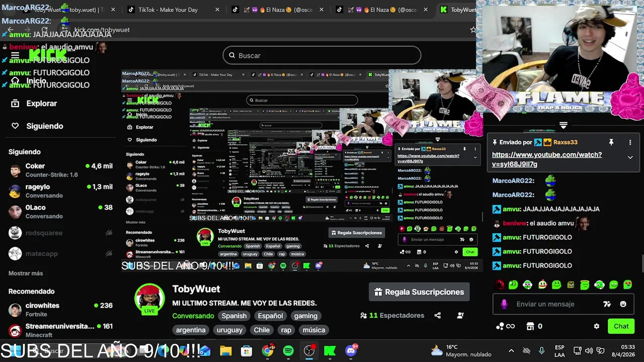Click TobyWuet live avatar
Viewport: 644px width, 362px height.
149,299
